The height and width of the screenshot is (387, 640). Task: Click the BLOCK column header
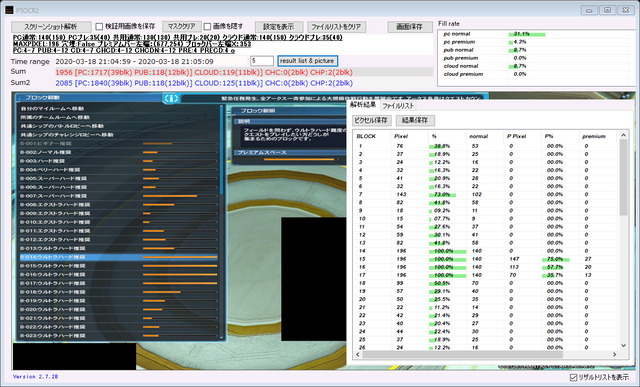(366, 136)
